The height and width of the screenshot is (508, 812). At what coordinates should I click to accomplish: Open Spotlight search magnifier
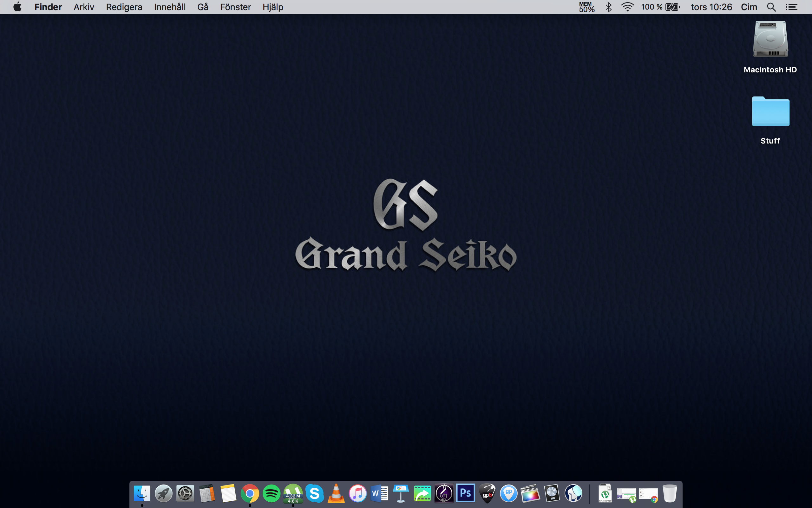[771, 7]
